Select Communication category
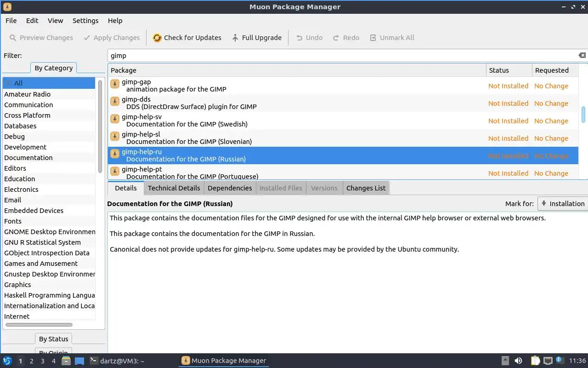 [x=49, y=104]
